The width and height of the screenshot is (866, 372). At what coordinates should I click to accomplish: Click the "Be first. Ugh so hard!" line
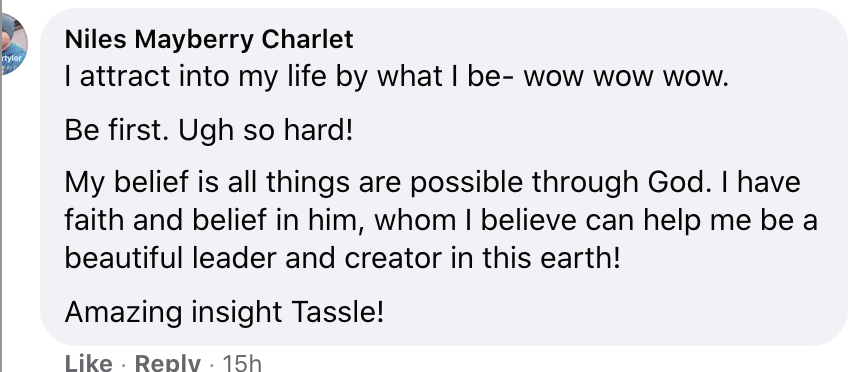coord(208,130)
